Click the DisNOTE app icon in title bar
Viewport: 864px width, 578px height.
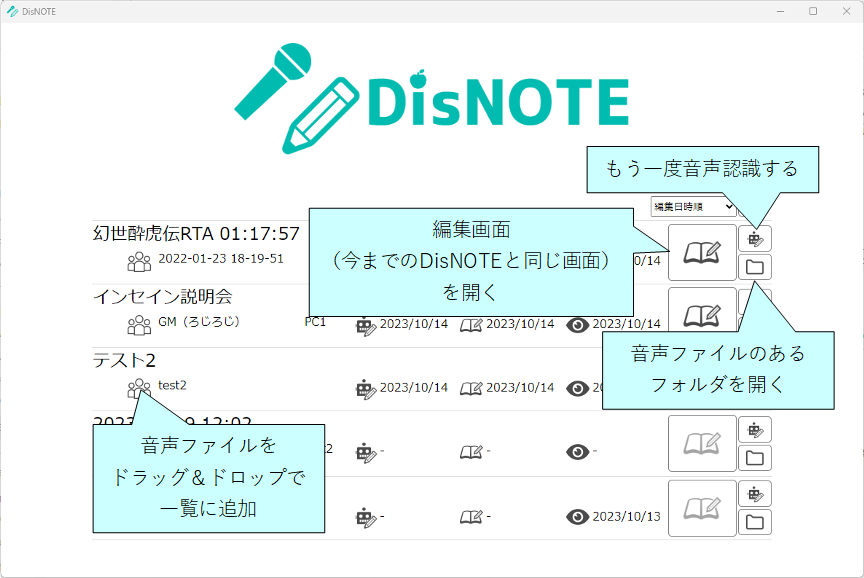click(x=12, y=11)
